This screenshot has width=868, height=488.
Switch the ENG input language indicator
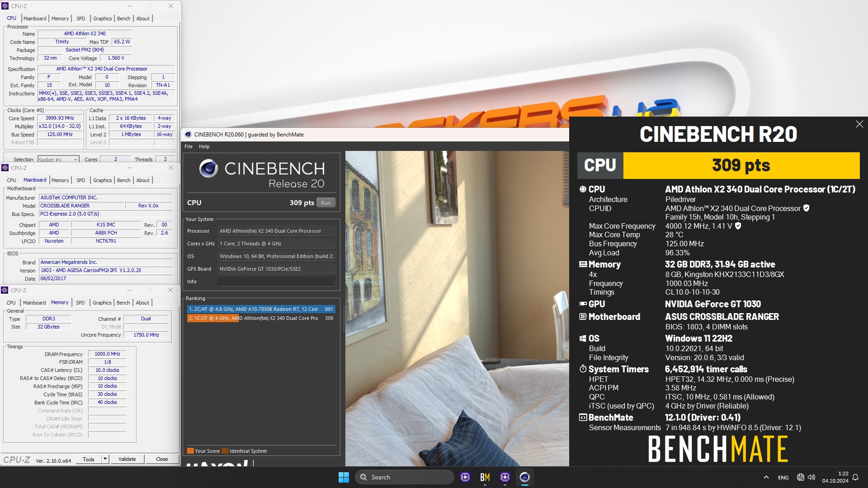pos(783,478)
